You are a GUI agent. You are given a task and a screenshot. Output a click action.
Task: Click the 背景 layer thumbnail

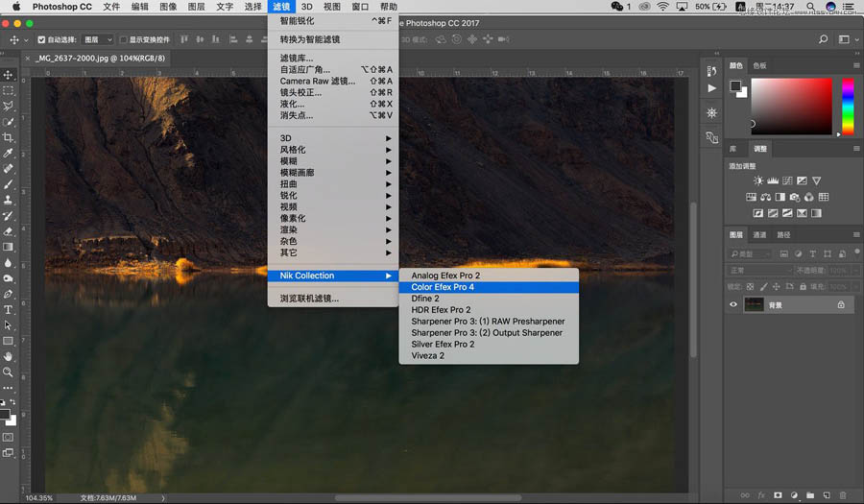[755, 304]
